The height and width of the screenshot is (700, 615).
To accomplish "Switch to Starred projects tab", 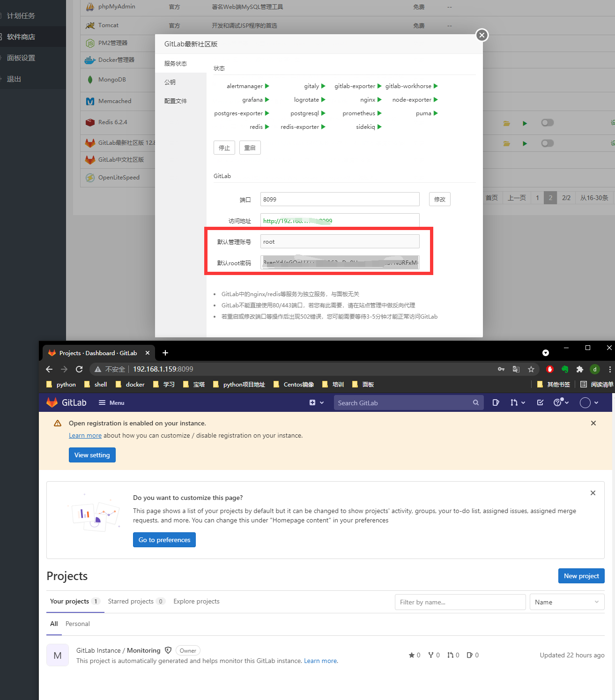I will click(x=136, y=601).
